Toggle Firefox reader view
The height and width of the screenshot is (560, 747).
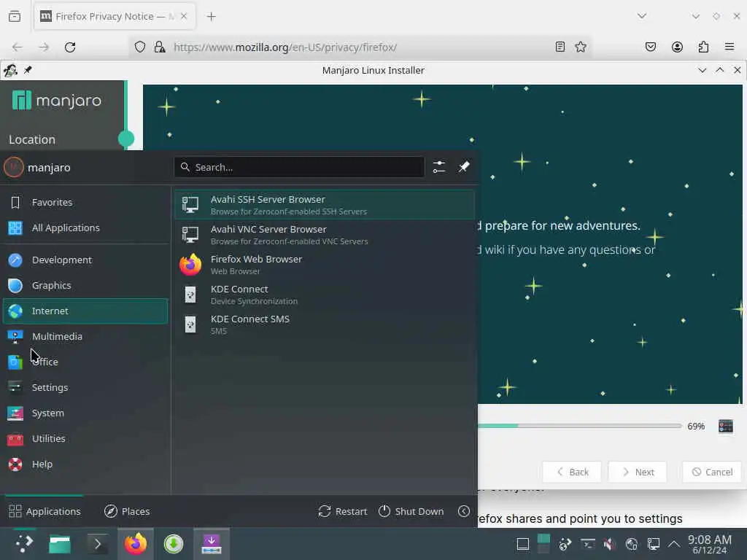560,47
